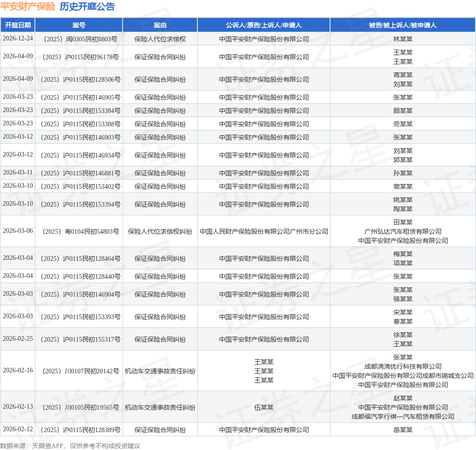
Task: Open case number （2025）闽0305民初8803号
Action: 79,39
